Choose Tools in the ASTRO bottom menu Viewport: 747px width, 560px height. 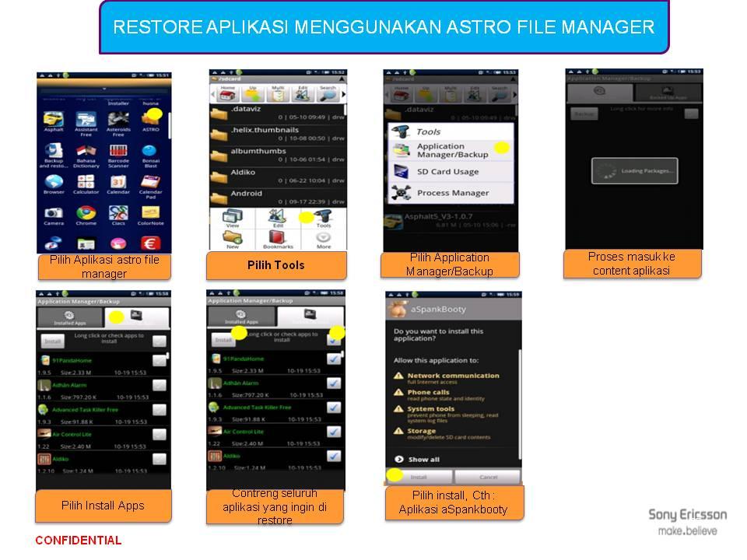tap(324, 218)
